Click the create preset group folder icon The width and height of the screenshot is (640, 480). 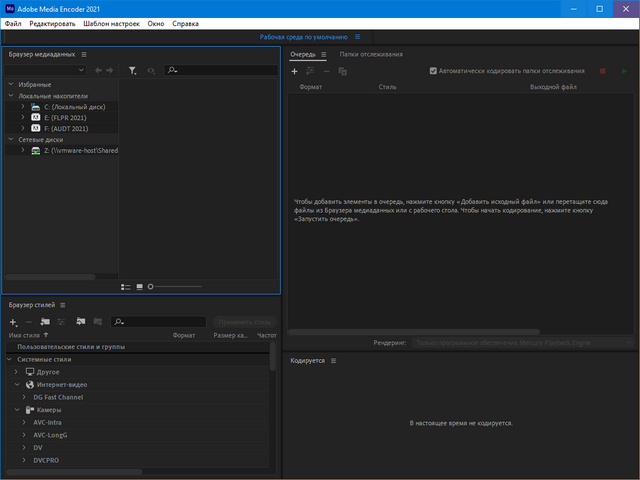click(x=45, y=321)
